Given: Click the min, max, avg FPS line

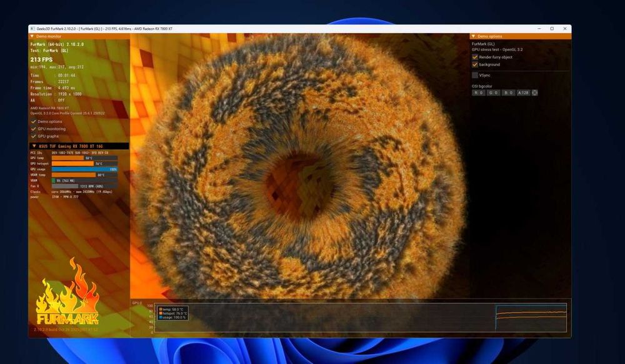Looking at the screenshot, I should coord(57,67).
